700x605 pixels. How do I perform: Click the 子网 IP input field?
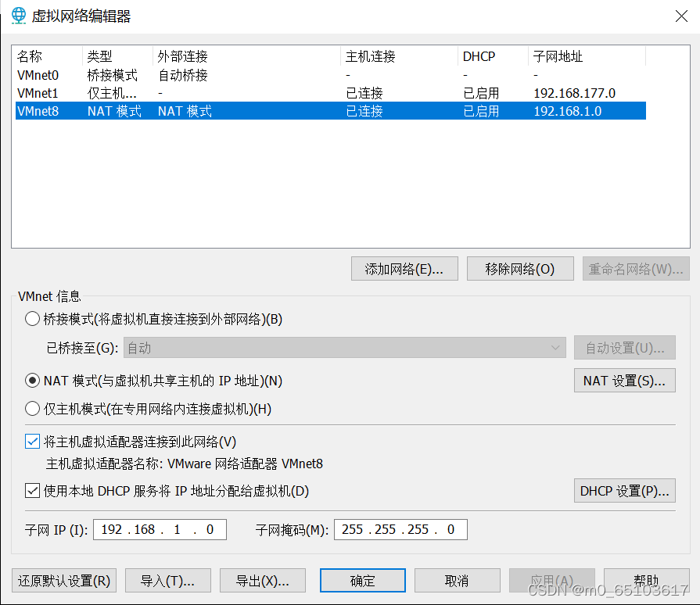(160, 530)
